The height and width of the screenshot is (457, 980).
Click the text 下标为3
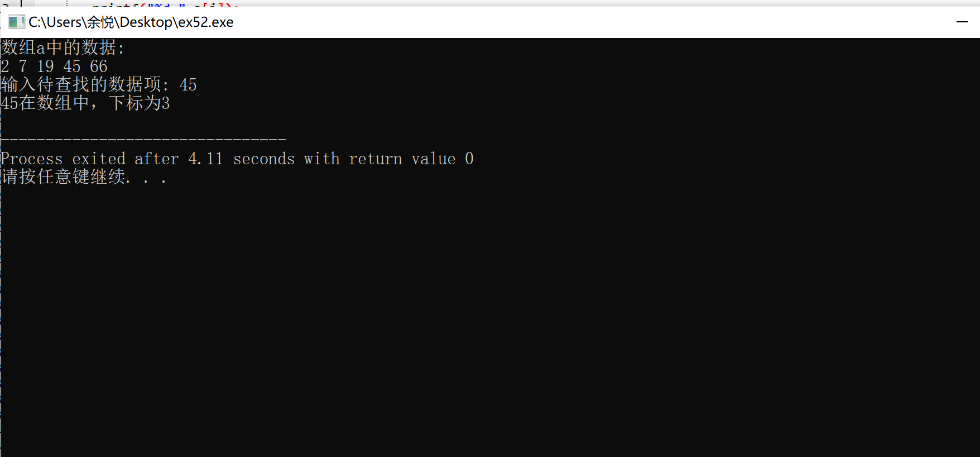139,103
